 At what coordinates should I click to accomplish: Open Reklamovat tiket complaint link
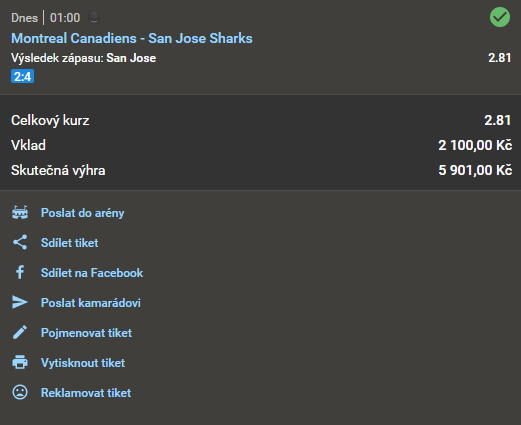point(86,393)
